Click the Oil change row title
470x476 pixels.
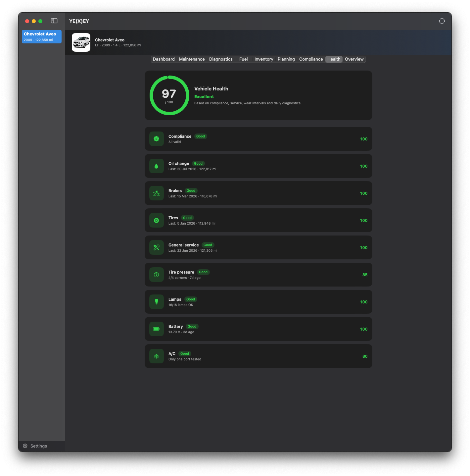tap(179, 164)
